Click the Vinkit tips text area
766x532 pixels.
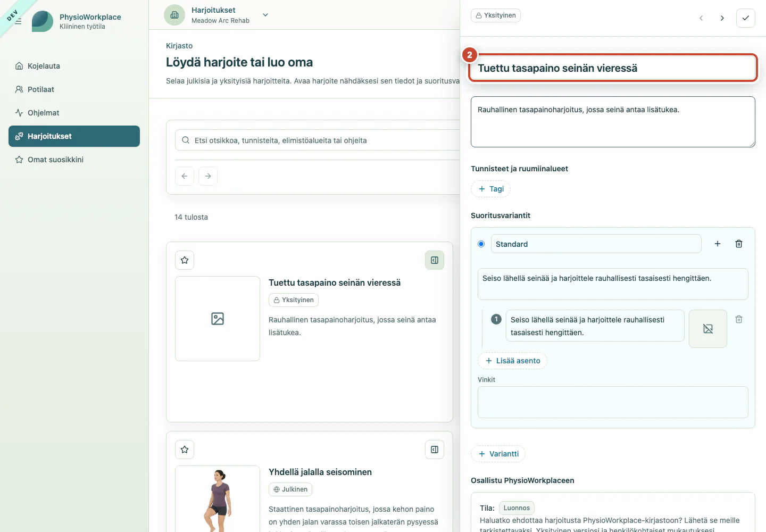click(613, 402)
